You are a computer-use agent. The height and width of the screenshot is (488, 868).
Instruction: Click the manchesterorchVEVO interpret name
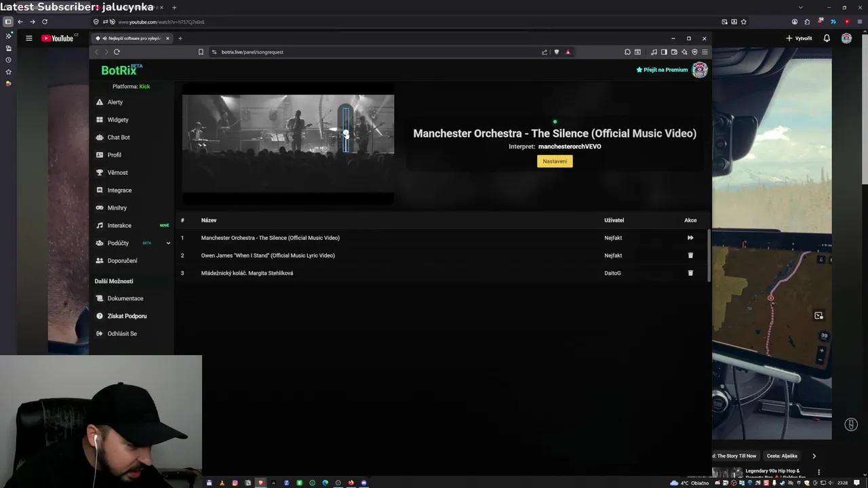pos(570,146)
